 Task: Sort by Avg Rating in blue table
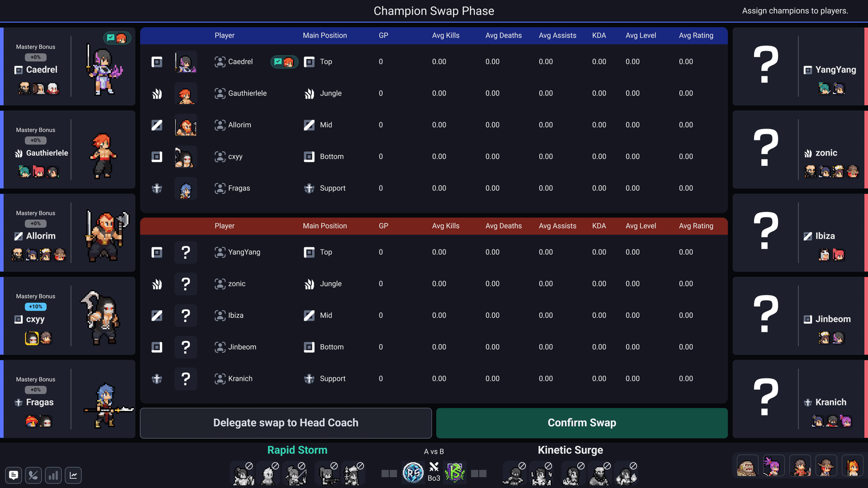point(696,35)
